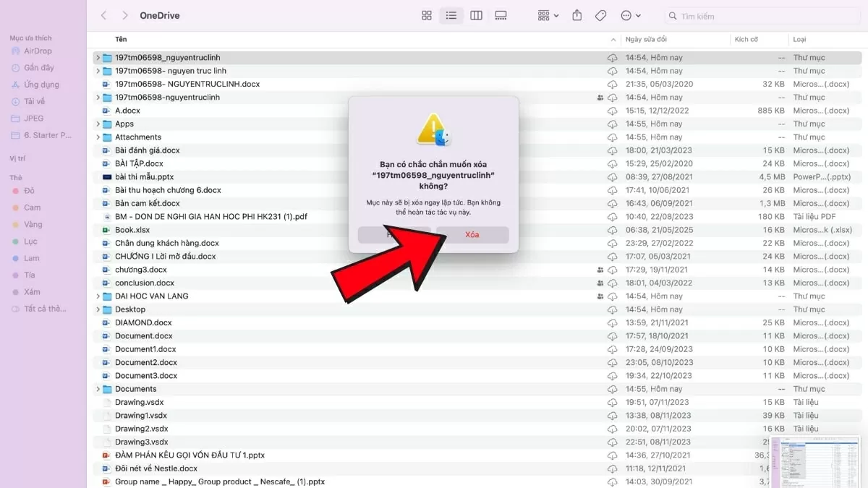The height and width of the screenshot is (488, 868).
Task: Switch to gallery view
Action: point(501,16)
